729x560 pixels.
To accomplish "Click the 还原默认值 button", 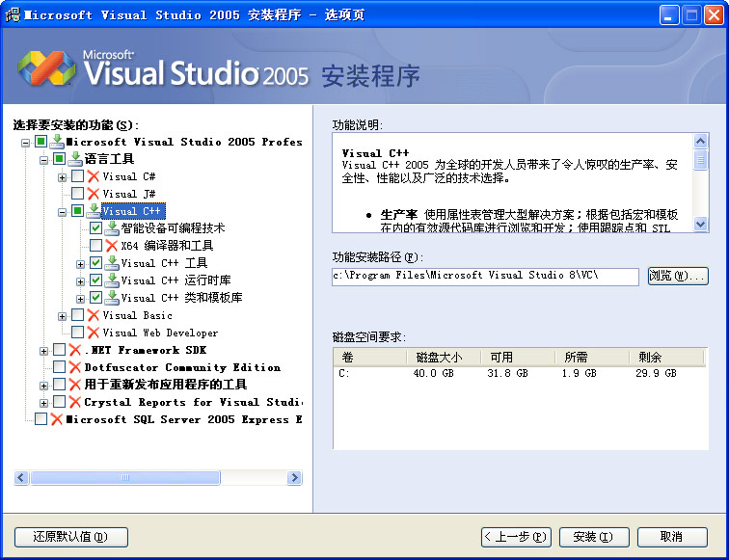I will point(71,537).
